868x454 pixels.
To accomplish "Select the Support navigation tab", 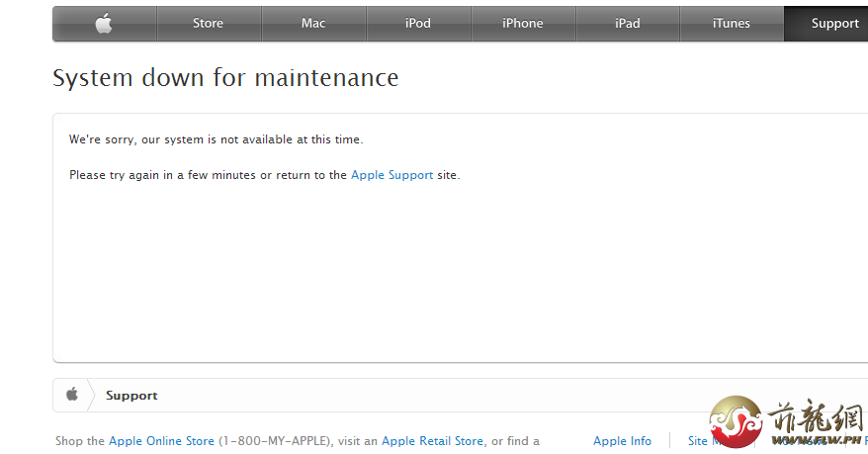I will click(x=826, y=24).
